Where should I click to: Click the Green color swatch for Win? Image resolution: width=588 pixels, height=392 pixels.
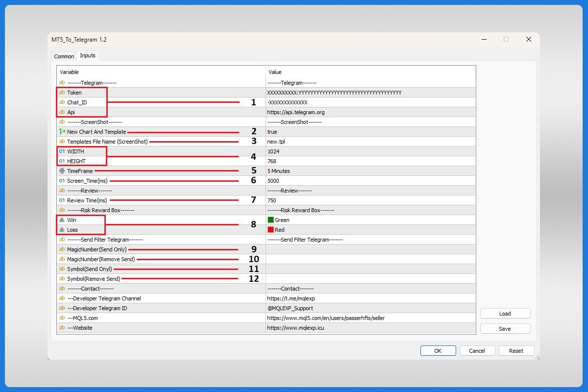(x=270, y=220)
